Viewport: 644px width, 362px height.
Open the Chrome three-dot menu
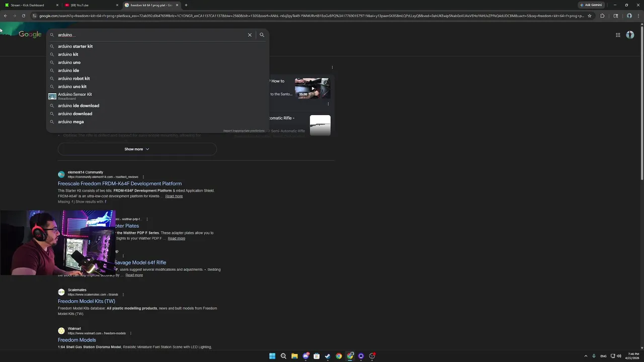coord(638,16)
